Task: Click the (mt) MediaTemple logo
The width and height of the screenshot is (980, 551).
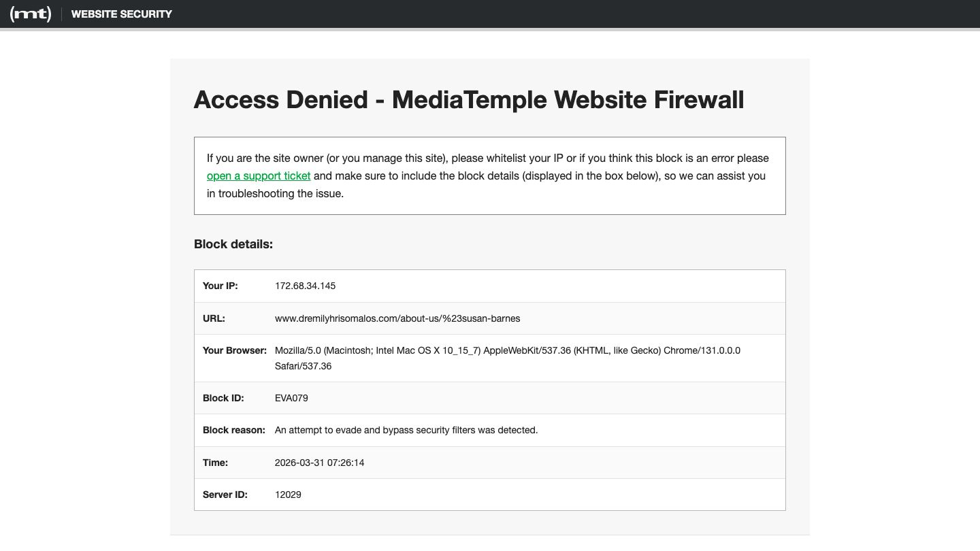Action: (x=31, y=14)
